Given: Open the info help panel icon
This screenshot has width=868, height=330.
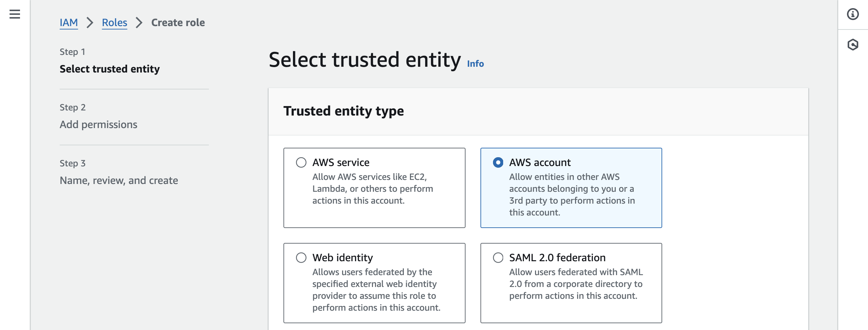Looking at the screenshot, I should tap(853, 14).
